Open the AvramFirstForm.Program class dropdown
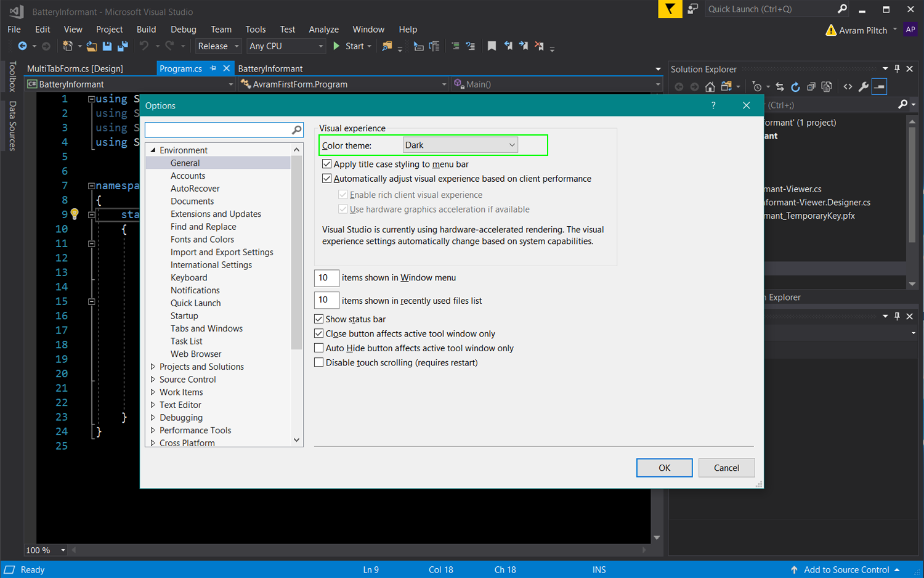The image size is (924, 578). pyautogui.click(x=343, y=84)
